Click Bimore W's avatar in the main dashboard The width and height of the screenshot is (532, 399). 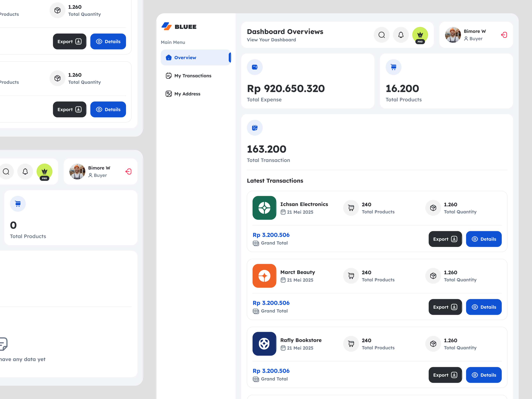(x=453, y=35)
